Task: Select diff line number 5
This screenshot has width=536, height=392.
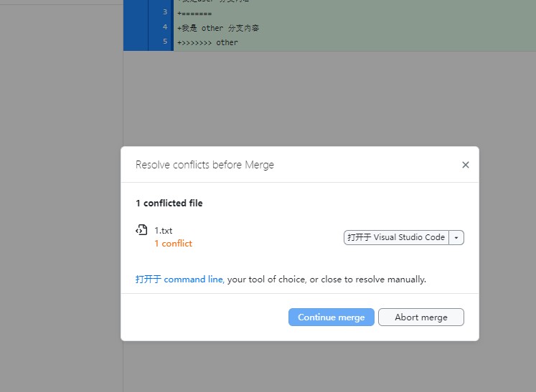Action: pyautogui.click(x=165, y=42)
